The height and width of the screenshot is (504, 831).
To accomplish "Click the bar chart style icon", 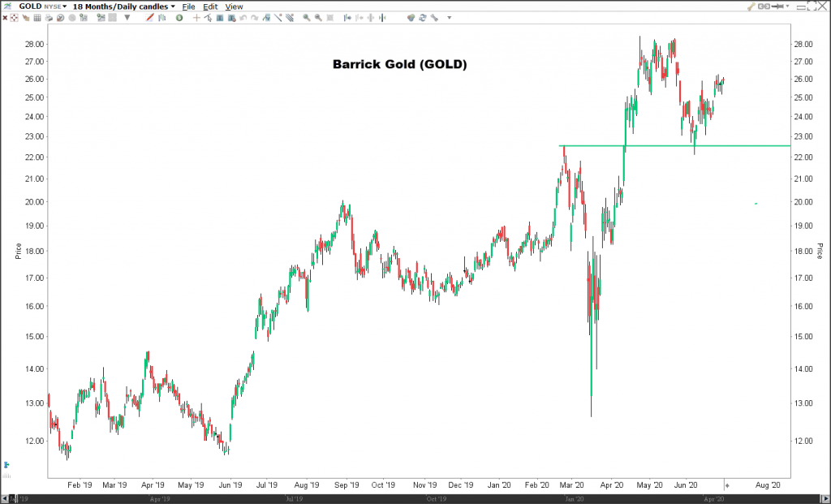I will (x=161, y=18).
